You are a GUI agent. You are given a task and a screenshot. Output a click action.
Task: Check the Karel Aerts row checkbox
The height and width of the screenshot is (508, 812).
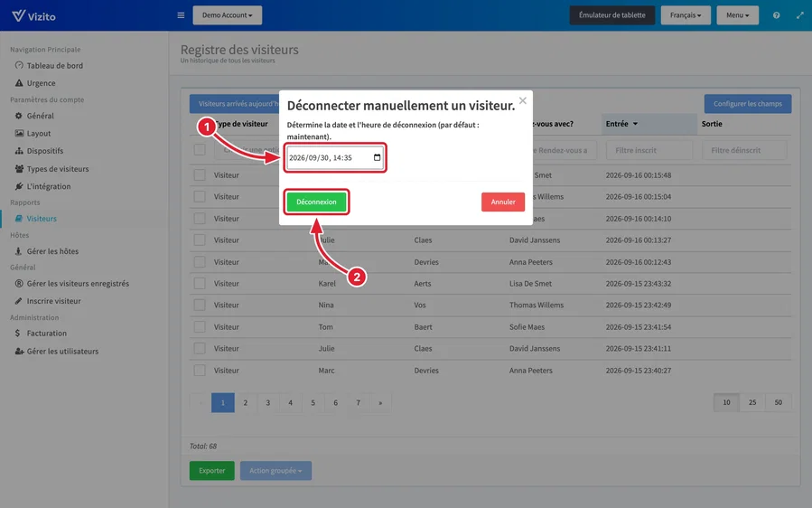click(200, 284)
